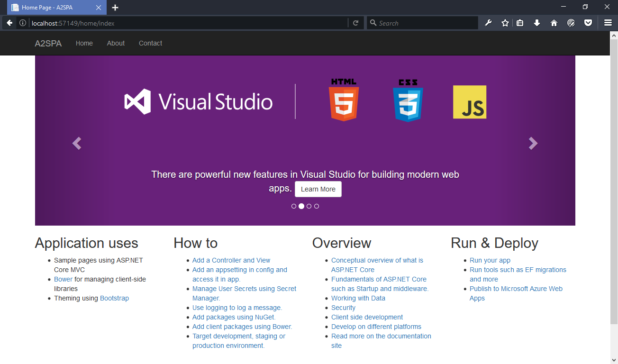
Task: Open Add client packages using Bower link
Action: coord(242,327)
